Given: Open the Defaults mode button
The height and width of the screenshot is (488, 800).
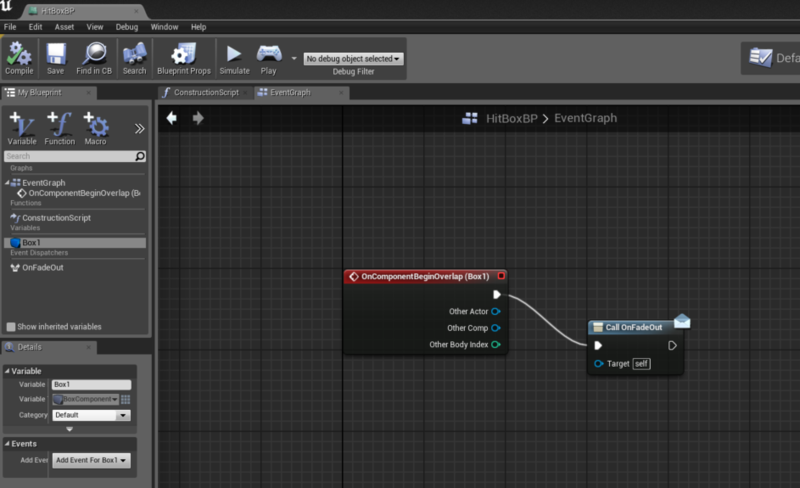Looking at the screenshot, I should click(x=772, y=58).
